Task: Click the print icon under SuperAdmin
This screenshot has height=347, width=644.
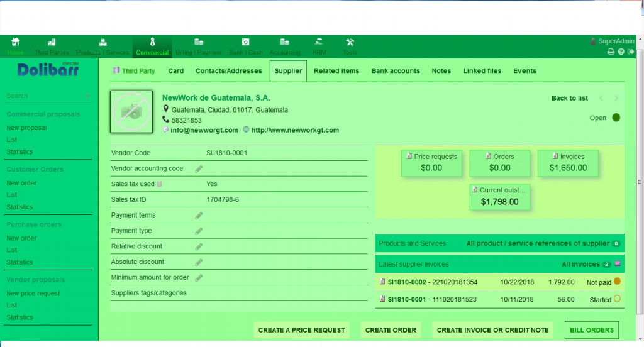Action: (610, 52)
